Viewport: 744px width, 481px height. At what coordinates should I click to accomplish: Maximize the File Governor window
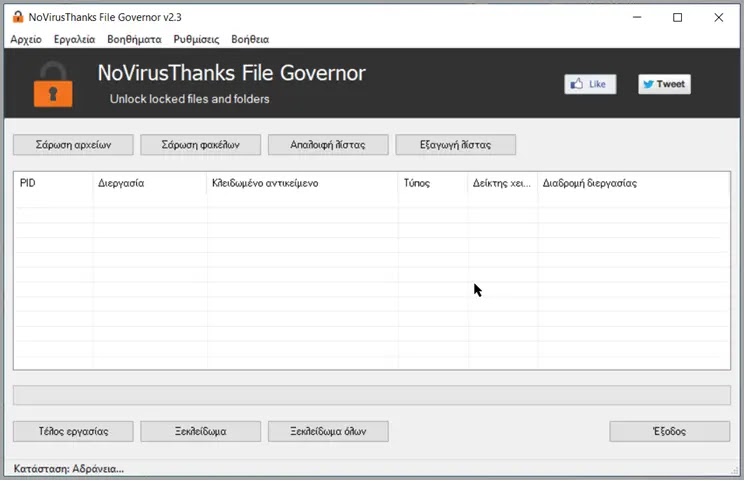678,17
